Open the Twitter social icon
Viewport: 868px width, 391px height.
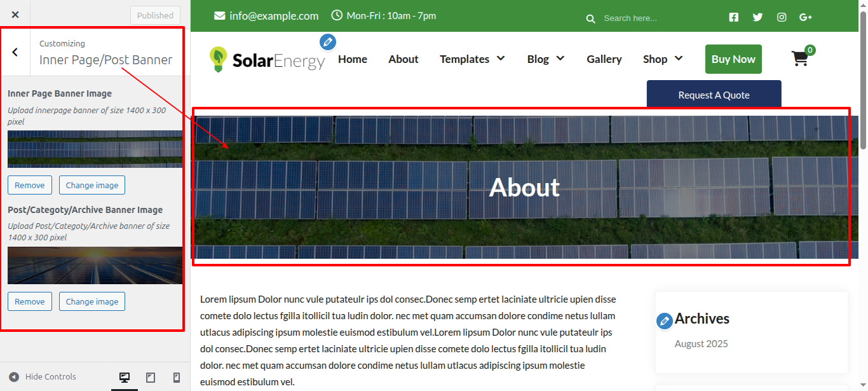point(757,17)
